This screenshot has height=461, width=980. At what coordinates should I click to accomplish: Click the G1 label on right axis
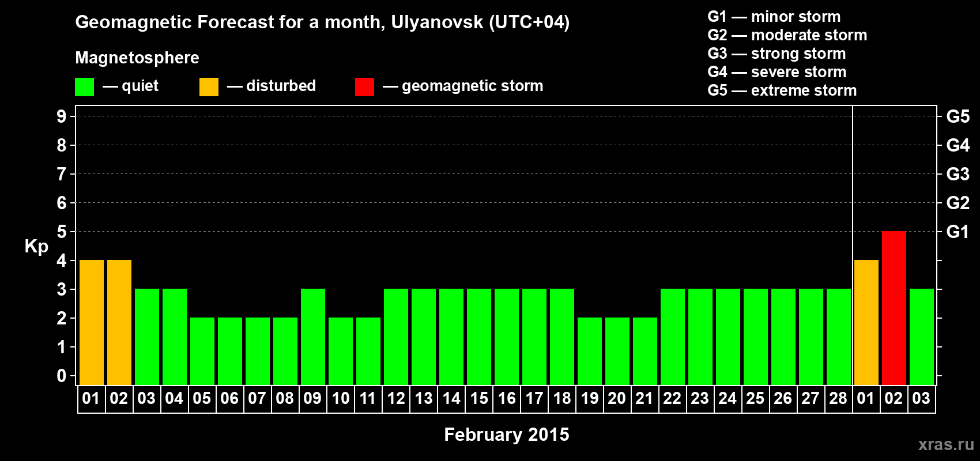click(958, 232)
